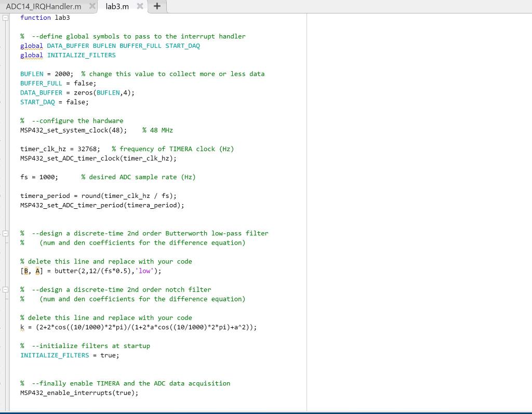Click the 'low' string argument
This screenshot has height=414, width=532.
tap(144, 271)
